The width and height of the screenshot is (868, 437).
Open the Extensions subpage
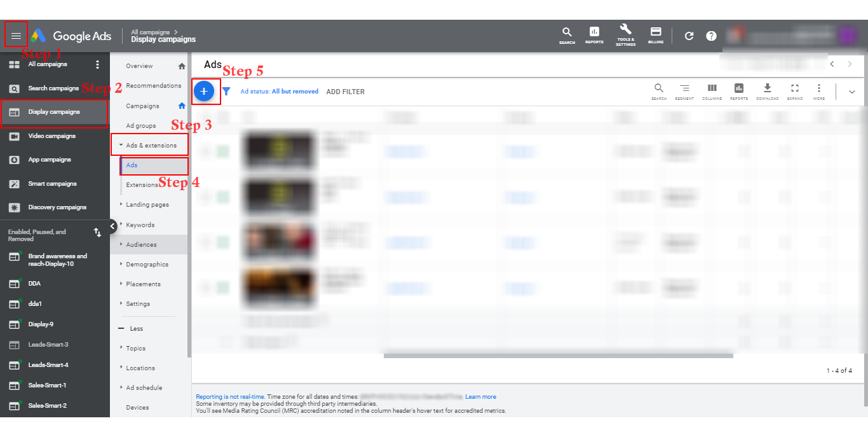point(142,185)
